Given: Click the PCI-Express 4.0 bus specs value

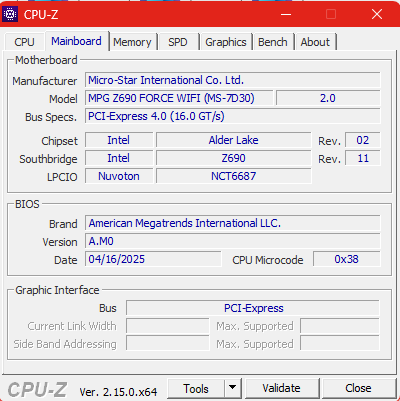Looking at the screenshot, I should click(x=233, y=116).
